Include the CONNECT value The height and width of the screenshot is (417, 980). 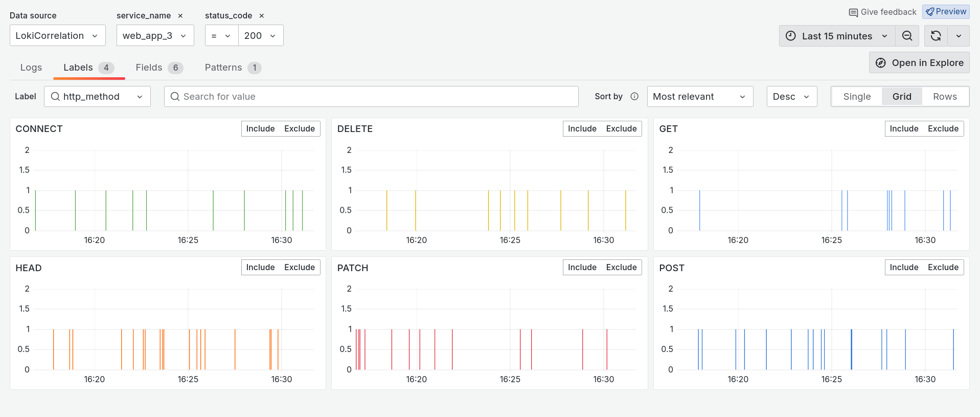click(261, 128)
